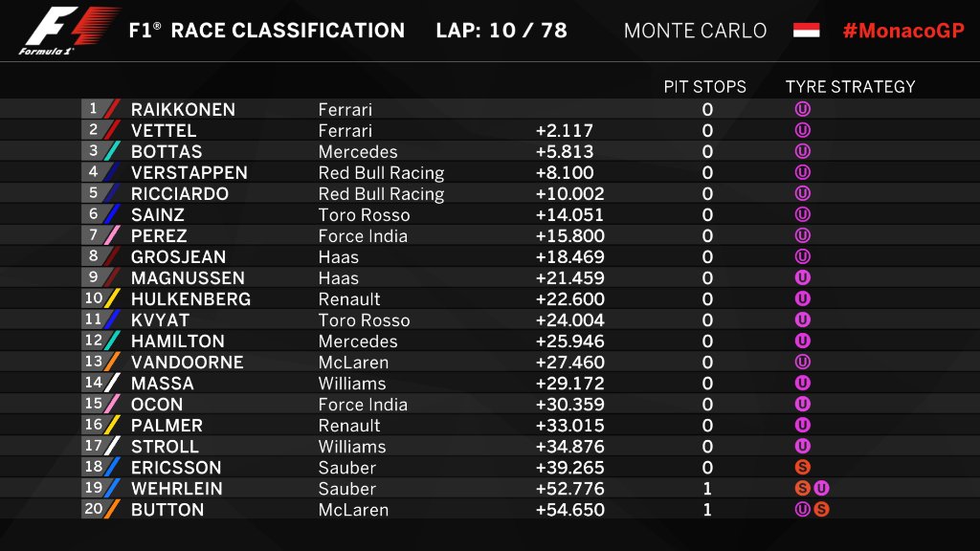
Task: Click the MONTE CARLO location label
Action: point(695,31)
